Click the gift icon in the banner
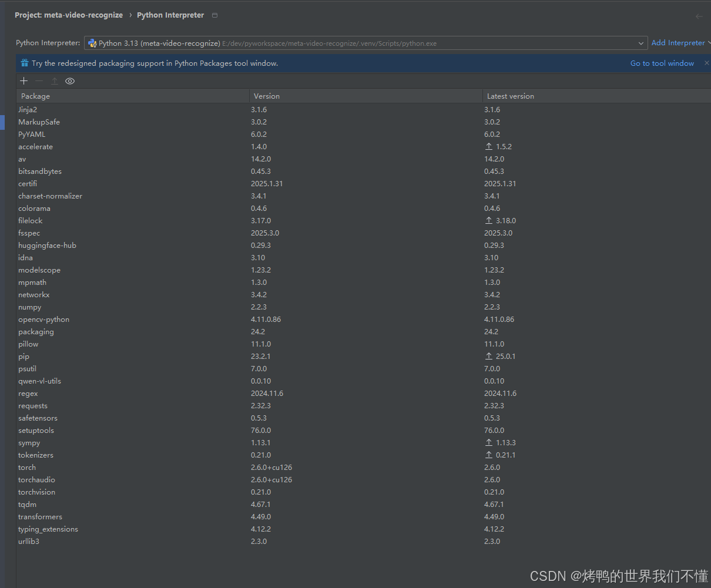 pos(25,63)
